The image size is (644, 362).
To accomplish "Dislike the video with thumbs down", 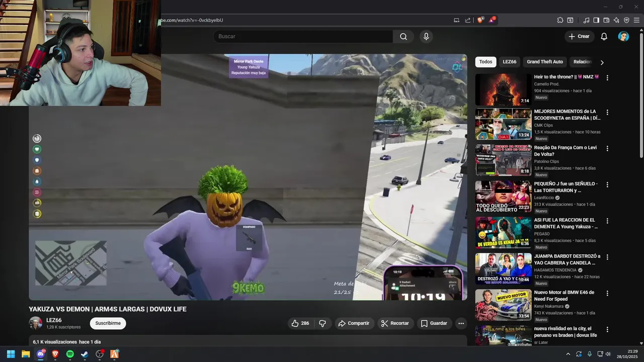I will pos(323,323).
